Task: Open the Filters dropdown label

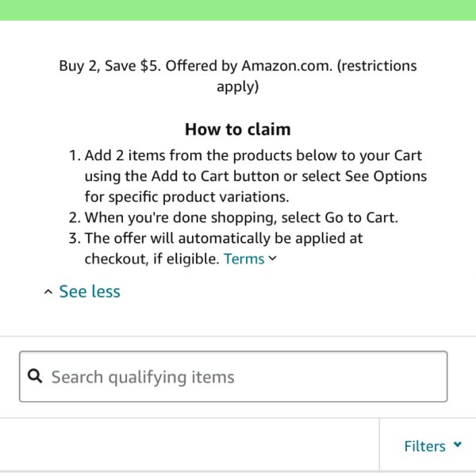Action: pos(424,446)
